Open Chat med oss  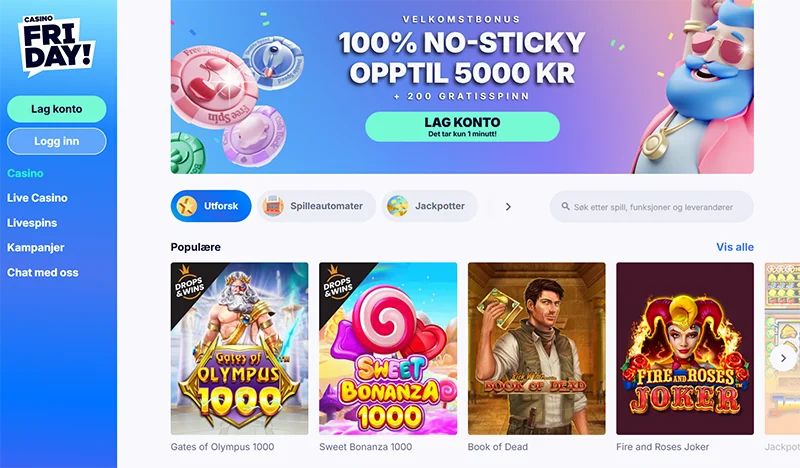pos(43,273)
